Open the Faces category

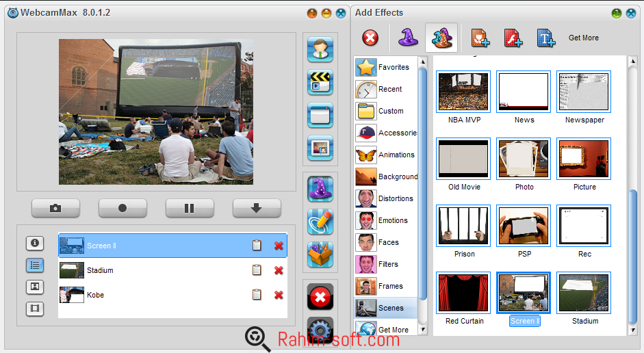pos(386,242)
